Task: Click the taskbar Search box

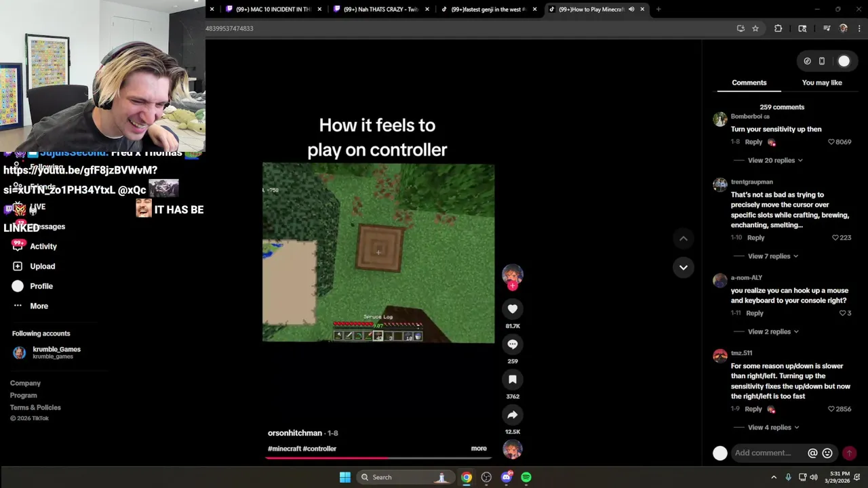Action: click(406, 477)
